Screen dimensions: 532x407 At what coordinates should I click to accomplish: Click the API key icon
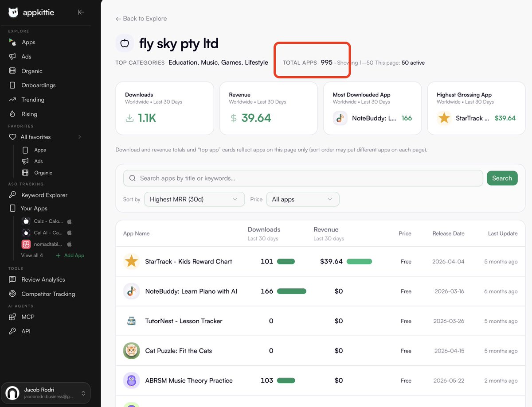[x=12, y=331]
